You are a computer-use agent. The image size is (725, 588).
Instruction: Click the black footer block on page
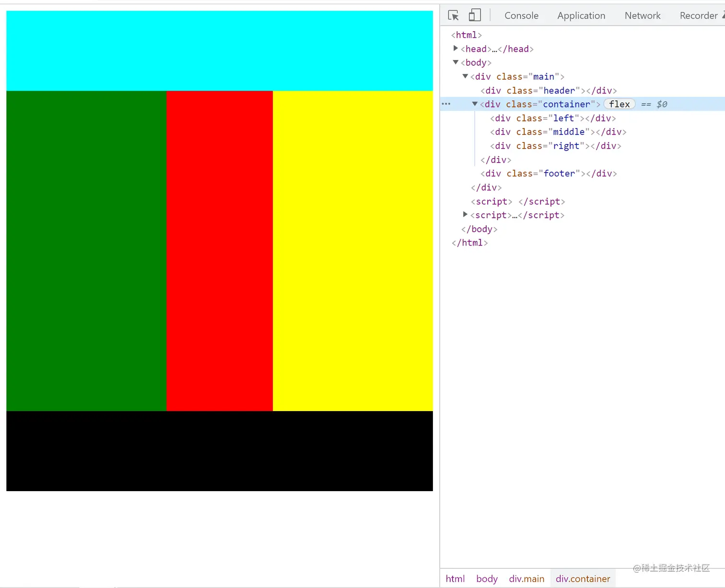[x=220, y=451]
